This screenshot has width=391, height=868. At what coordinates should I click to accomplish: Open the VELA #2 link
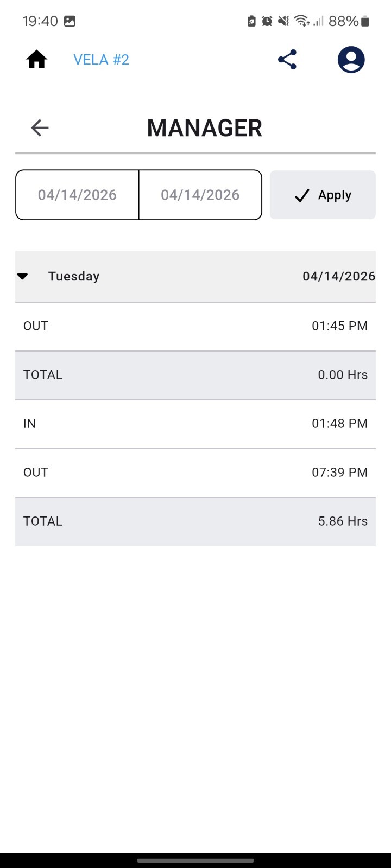point(102,60)
